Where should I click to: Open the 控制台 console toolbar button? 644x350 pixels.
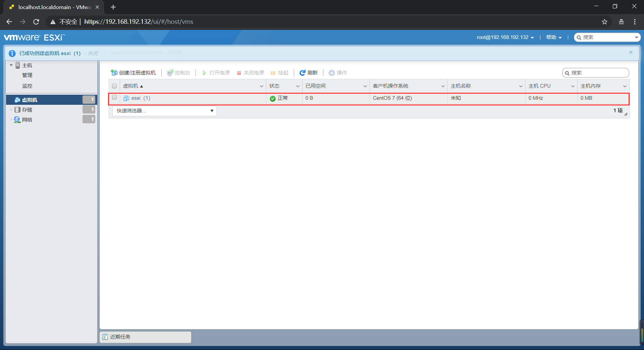coord(178,73)
